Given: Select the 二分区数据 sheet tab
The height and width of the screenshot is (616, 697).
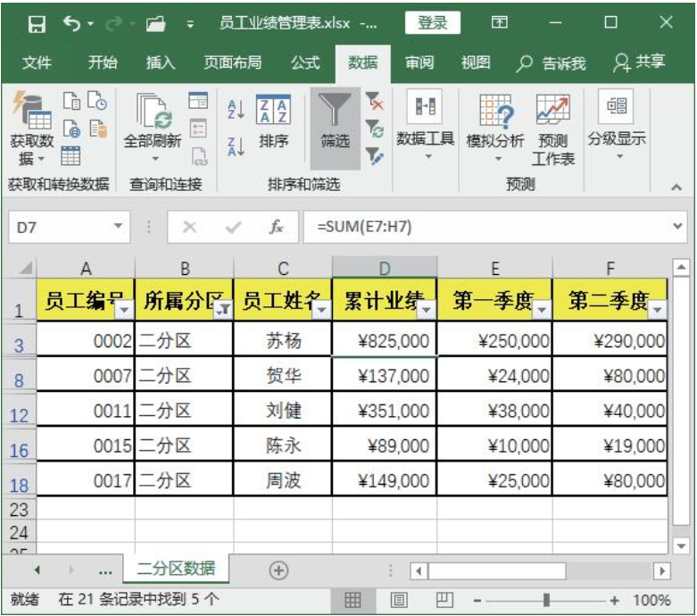Looking at the screenshot, I should tap(176, 569).
